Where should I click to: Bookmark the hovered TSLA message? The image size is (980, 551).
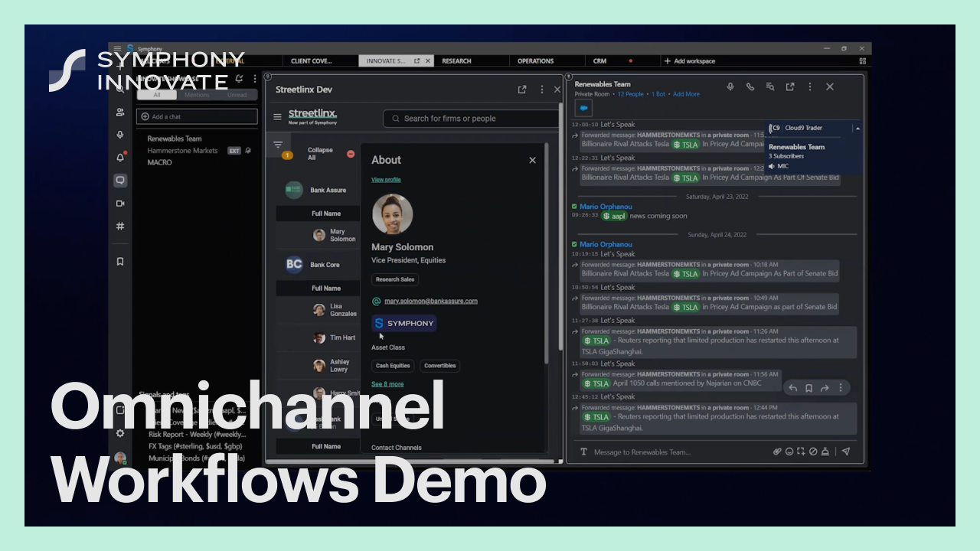click(x=808, y=388)
